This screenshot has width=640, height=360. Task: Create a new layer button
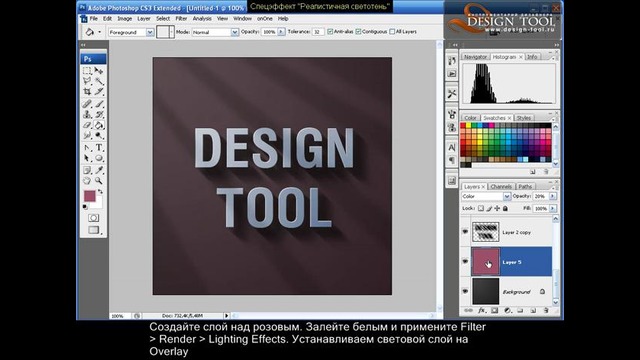pos(533,311)
